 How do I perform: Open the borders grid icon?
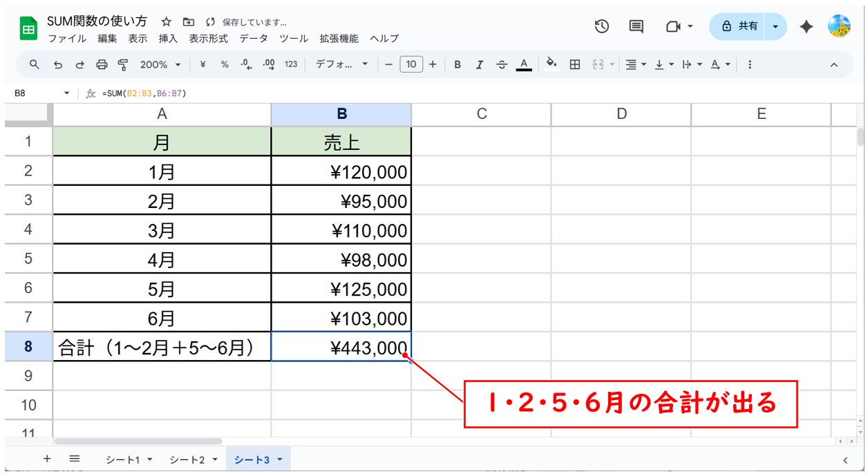pos(574,64)
